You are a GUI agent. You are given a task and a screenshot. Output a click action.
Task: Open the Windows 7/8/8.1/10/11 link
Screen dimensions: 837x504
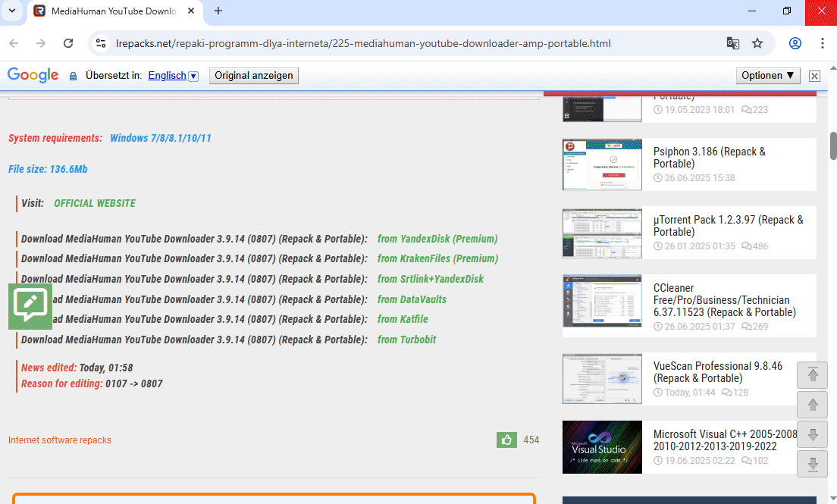pyautogui.click(x=161, y=138)
